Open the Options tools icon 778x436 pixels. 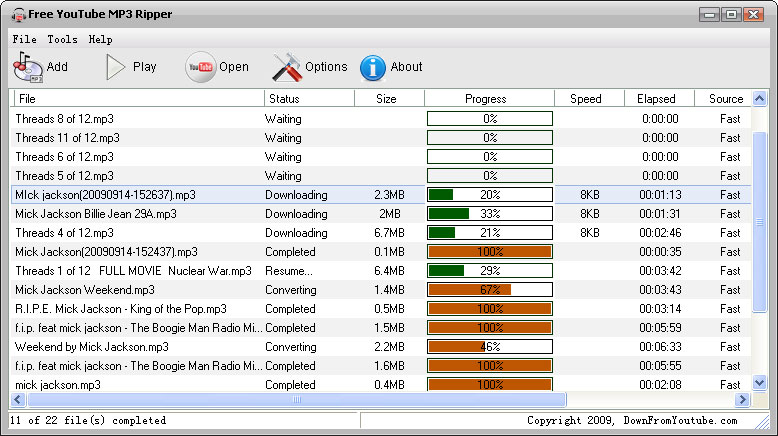coord(287,67)
